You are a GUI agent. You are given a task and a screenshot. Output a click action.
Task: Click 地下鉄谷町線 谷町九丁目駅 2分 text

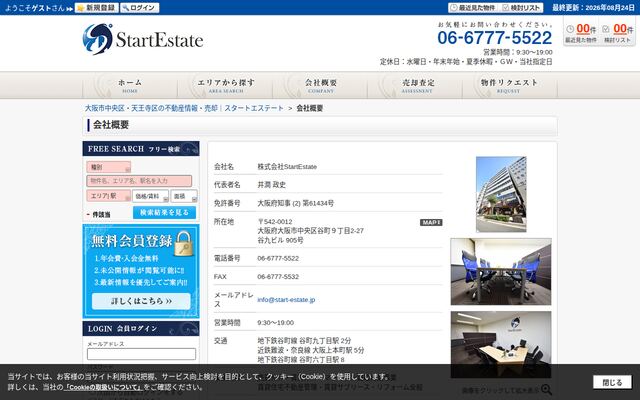[x=304, y=341]
